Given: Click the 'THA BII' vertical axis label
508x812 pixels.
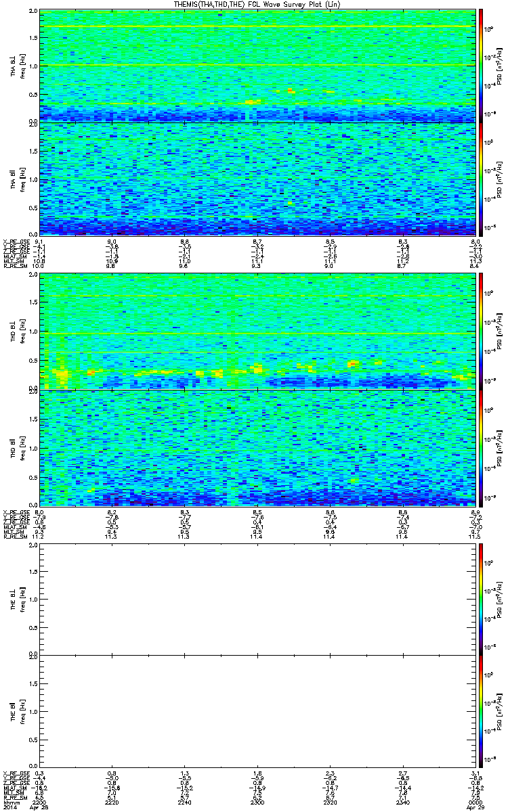Looking at the screenshot, I should click(x=13, y=178).
